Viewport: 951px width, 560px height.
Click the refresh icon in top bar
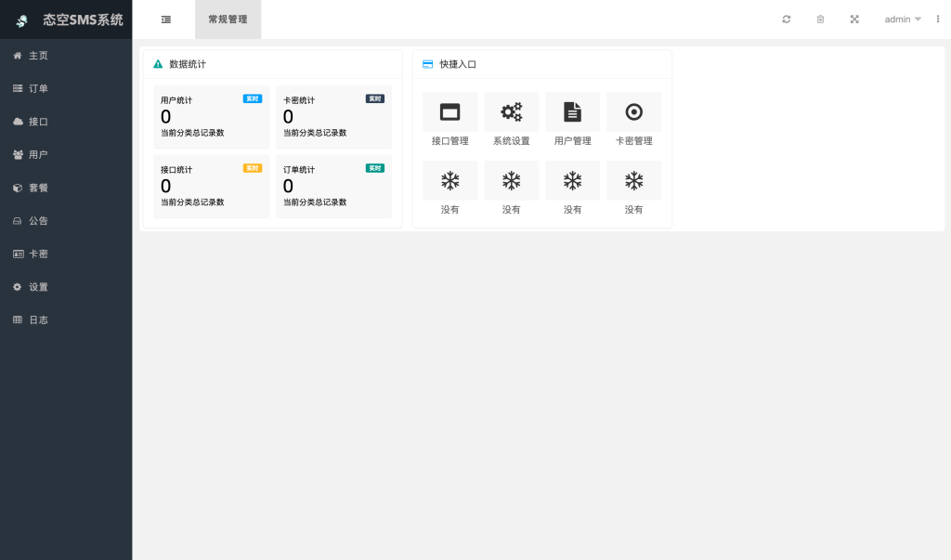tap(787, 20)
